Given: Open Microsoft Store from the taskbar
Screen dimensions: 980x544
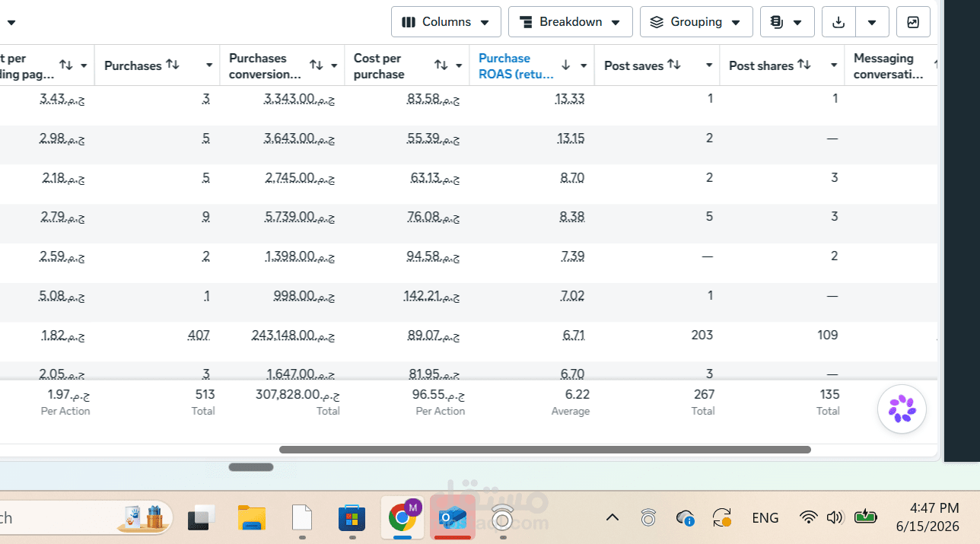Looking at the screenshot, I should (x=352, y=518).
